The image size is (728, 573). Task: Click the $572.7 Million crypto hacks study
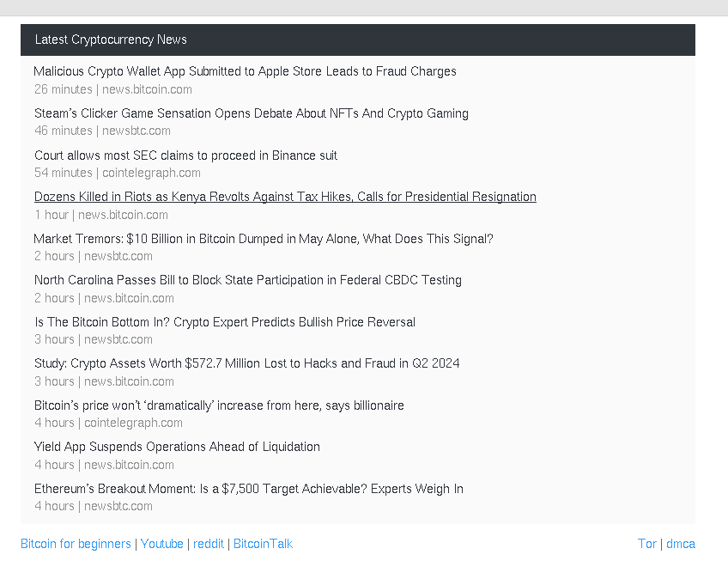(x=246, y=363)
